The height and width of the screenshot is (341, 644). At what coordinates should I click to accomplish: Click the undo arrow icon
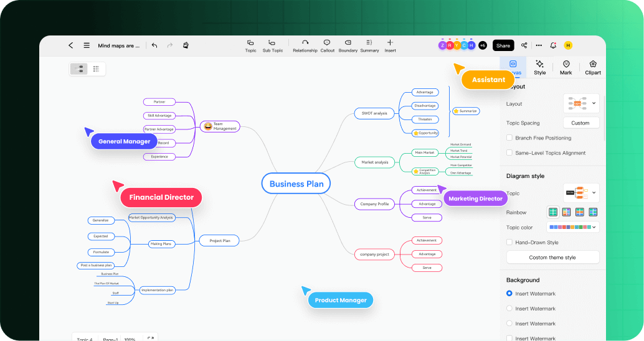[154, 45]
